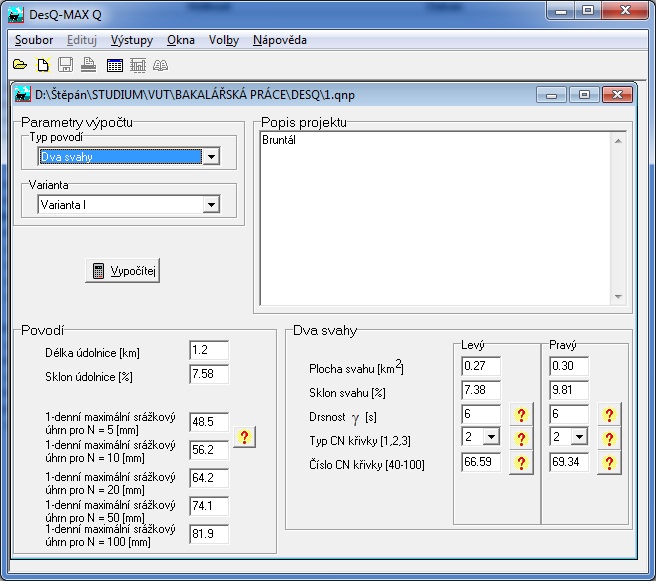Expand Levý Typ CN křivky dropdown

pyautogui.click(x=491, y=437)
